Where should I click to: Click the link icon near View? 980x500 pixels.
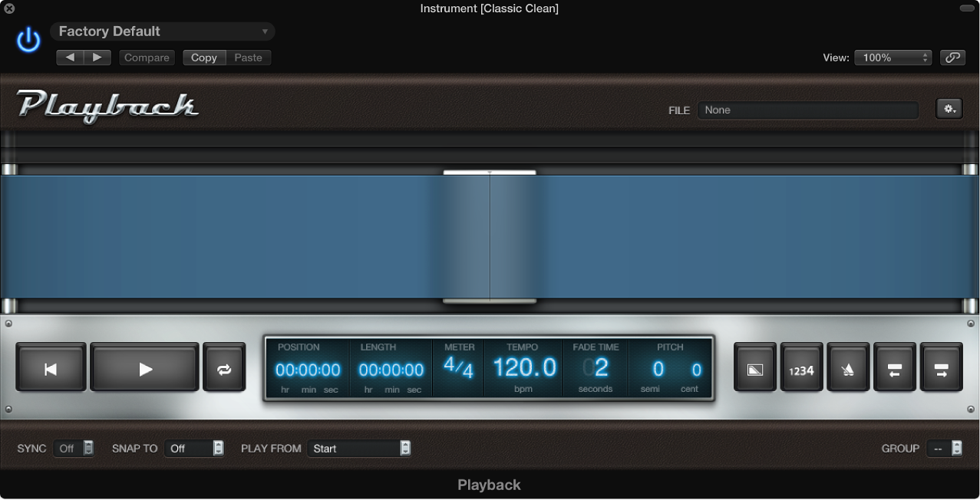click(952, 58)
